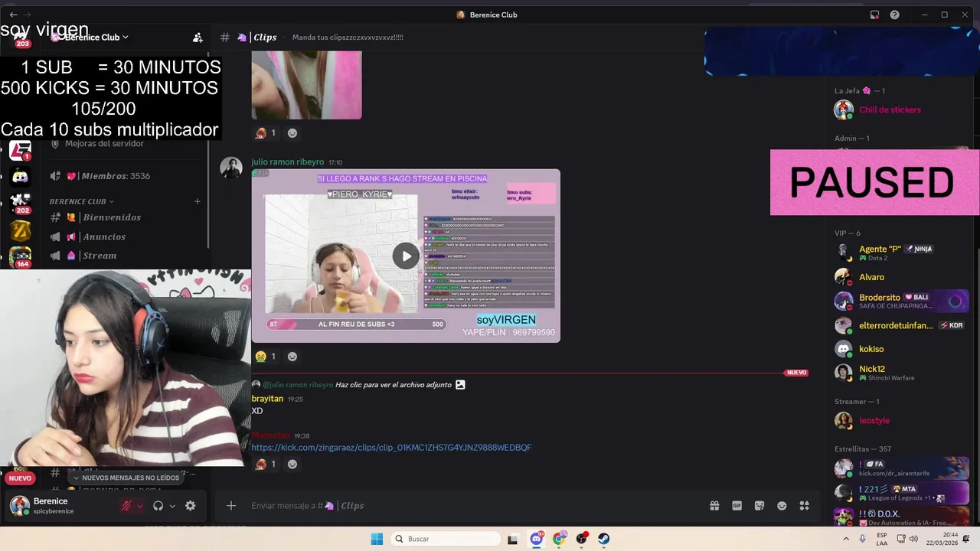This screenshot has height=551, width=980.
Task: Open microphone input options arrow
Action: coord(140,506)
